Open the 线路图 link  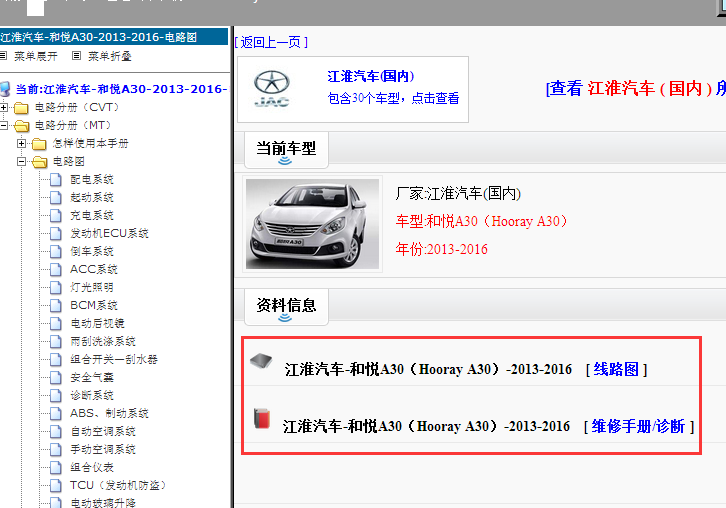[616, 369]
